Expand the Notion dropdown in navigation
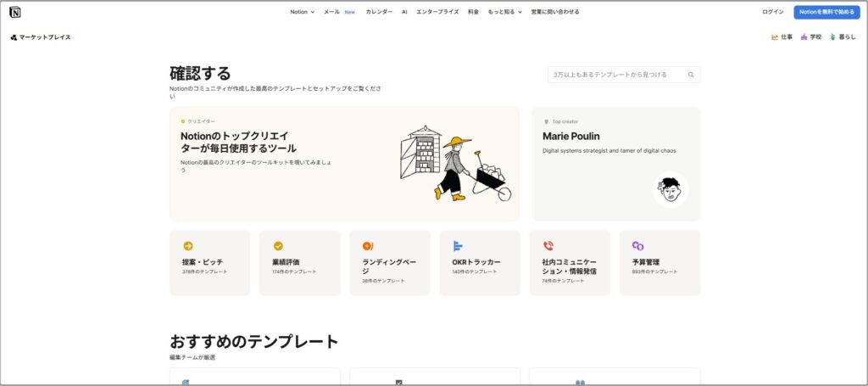Screen dimensions: 868x386 (303, 12)
